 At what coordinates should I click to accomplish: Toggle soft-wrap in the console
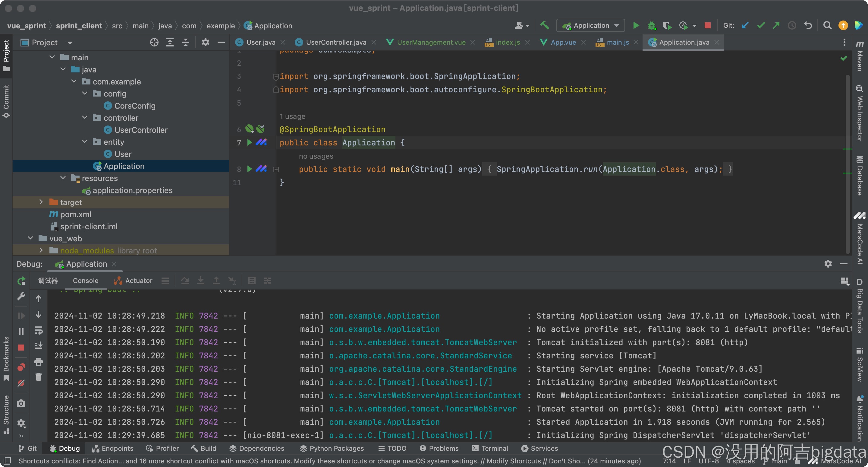38,330
